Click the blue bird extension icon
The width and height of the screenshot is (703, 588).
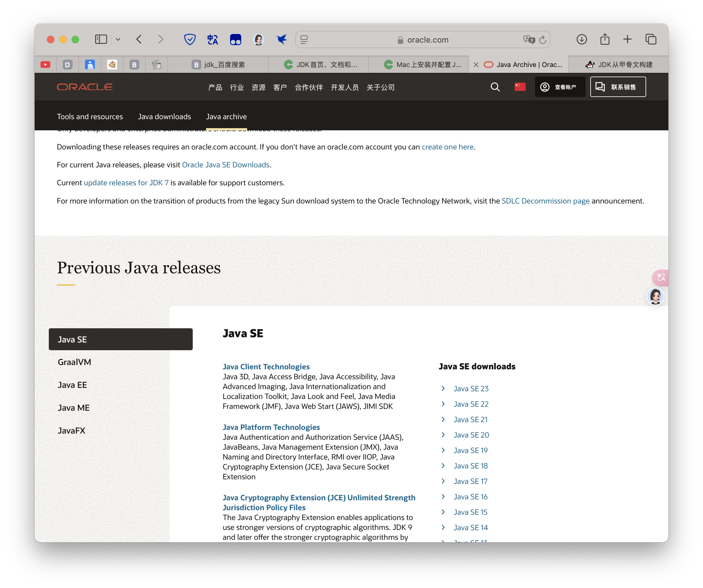[281, 40]
